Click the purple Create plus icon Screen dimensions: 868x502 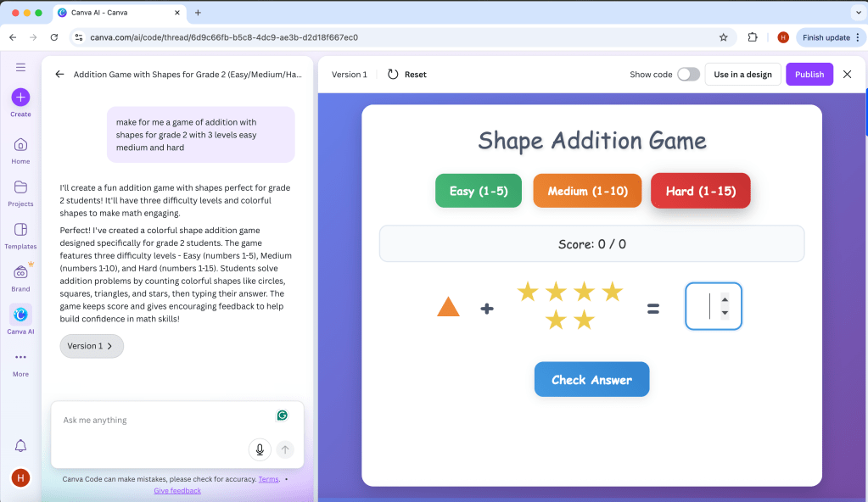click(x=20, y=98)
